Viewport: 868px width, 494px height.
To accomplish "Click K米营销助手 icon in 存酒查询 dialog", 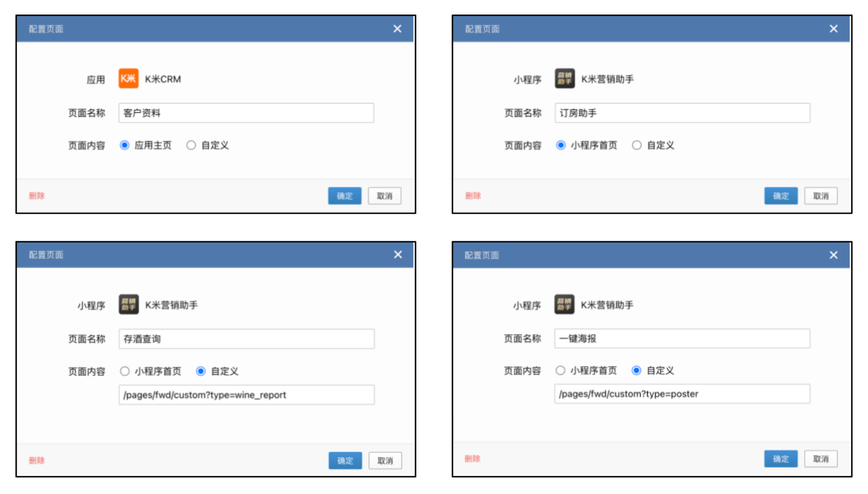I will click(128, 304).
